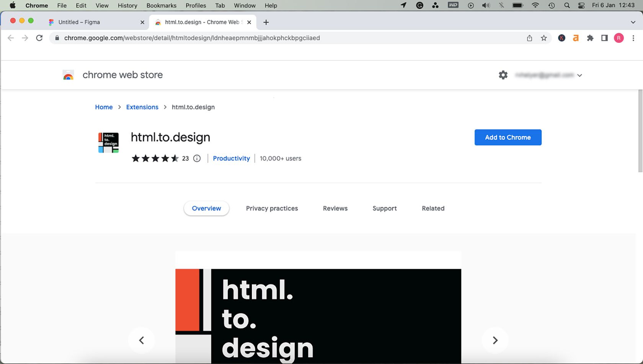This screenshot has width=643, height=364.
Task: Expand the signed-in account dropdown
Action: click(x=580, y=75)
